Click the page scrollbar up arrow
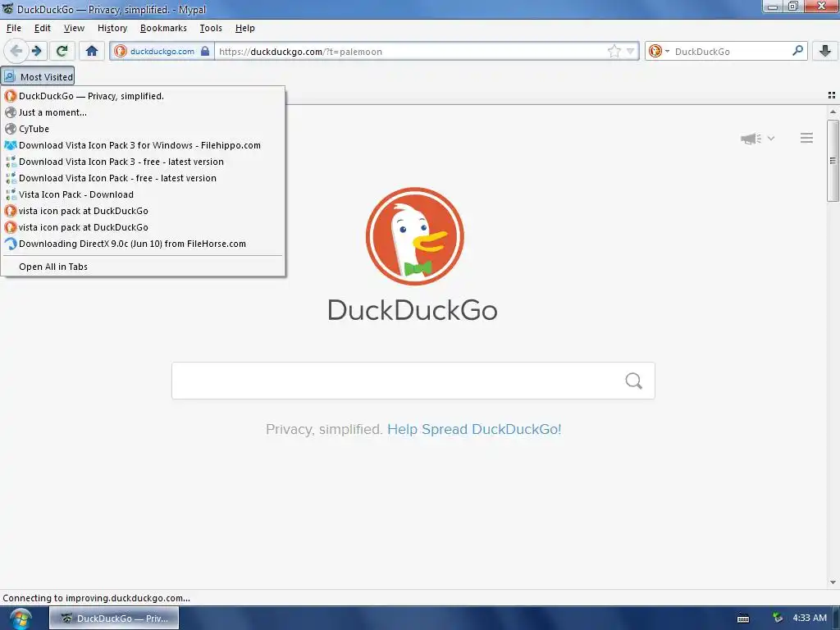This screenshot has height=630, width=840. (833, 112)
